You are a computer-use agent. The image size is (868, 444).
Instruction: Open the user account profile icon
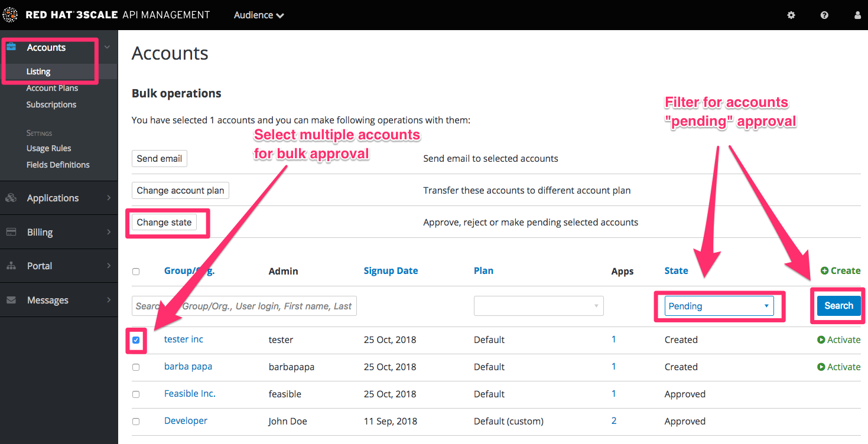point(857,15)
